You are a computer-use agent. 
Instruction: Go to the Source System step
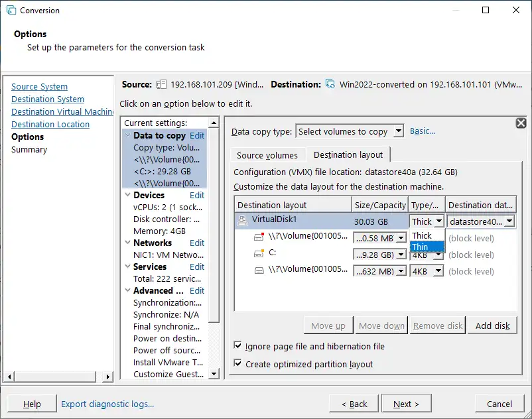(39, 86)
